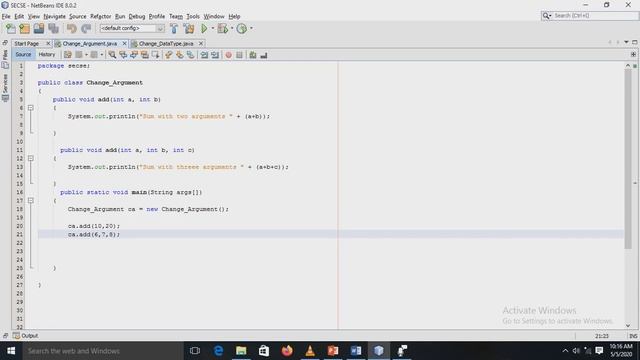Open the Debug Project dropdown arrow
640x360 pixels.
[232, 28]
